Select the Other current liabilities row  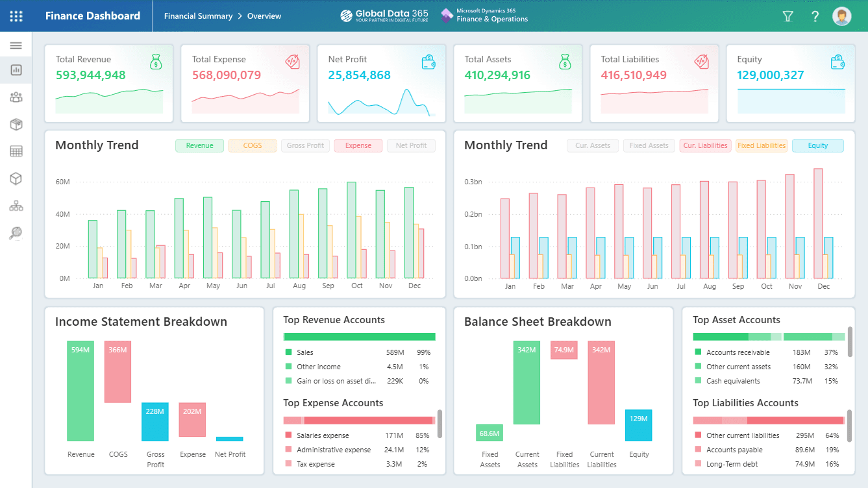click(769, 435)
